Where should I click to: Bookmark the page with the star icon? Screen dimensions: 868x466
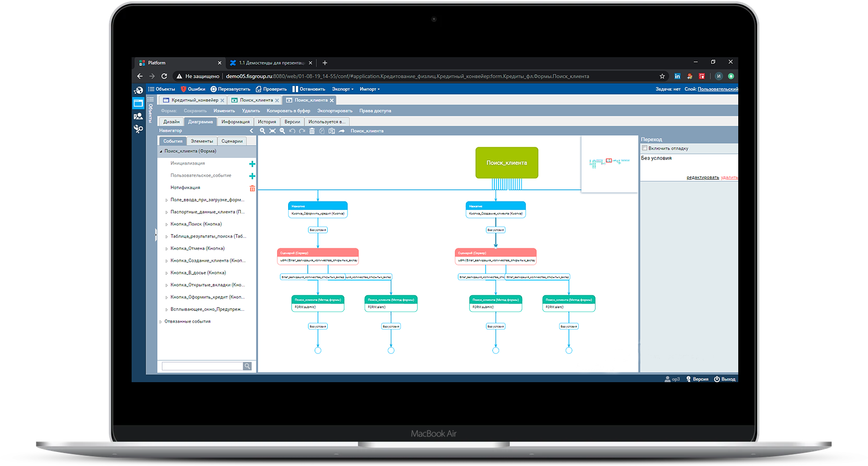click(662, 76)
